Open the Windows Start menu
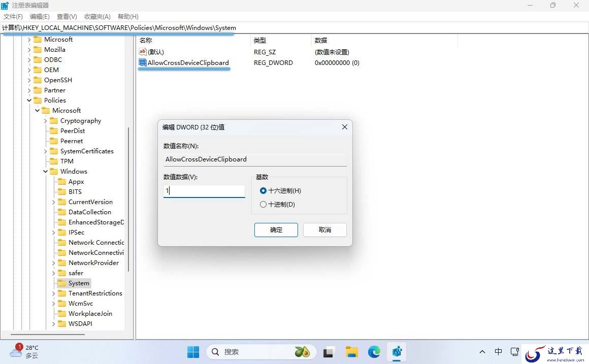Image resolution: width=589 pixels, height=364 pixels. tap(193, 352)
